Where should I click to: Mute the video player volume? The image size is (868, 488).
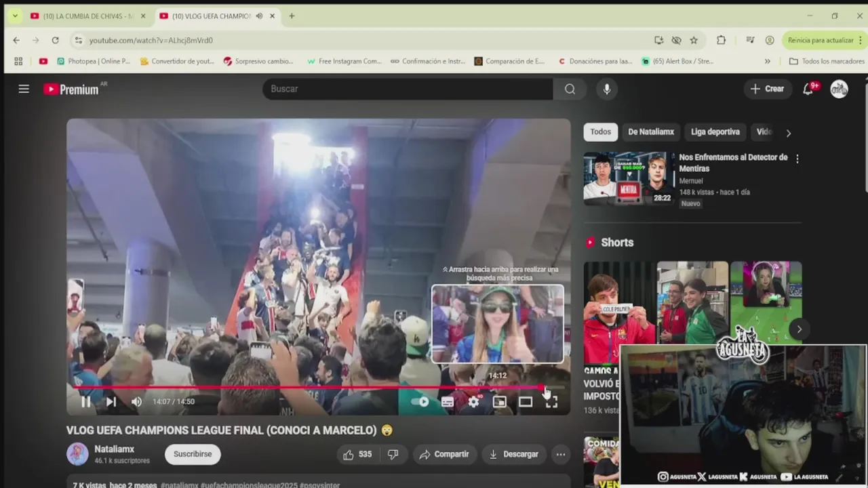pyautogui.click(x=136, y=402)
